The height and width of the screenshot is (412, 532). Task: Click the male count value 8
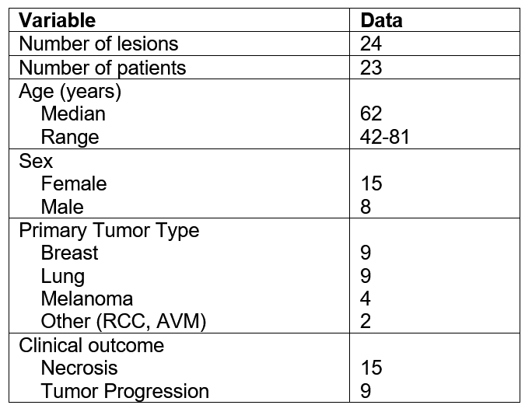pos(366,208)
